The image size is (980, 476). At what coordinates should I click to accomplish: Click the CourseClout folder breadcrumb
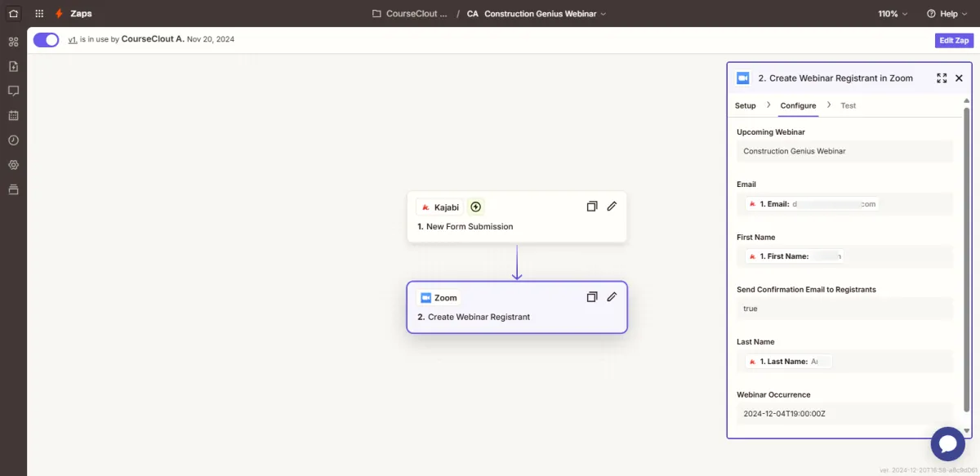coord(410,14)
